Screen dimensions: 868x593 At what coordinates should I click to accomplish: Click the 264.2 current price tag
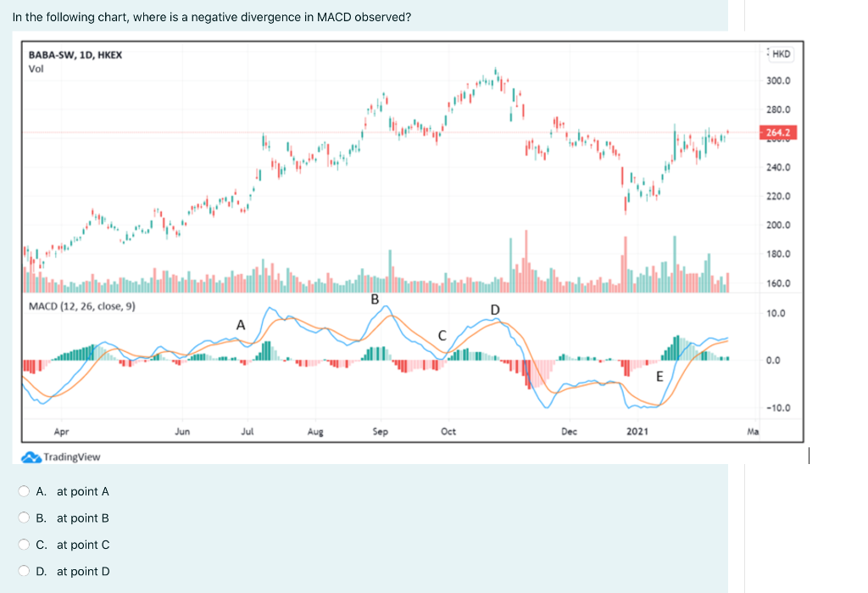(778, 132)
